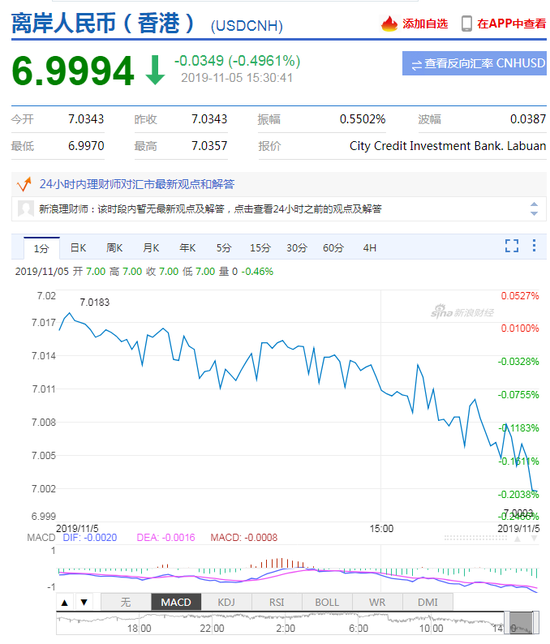Select DMI indicator

428,603
